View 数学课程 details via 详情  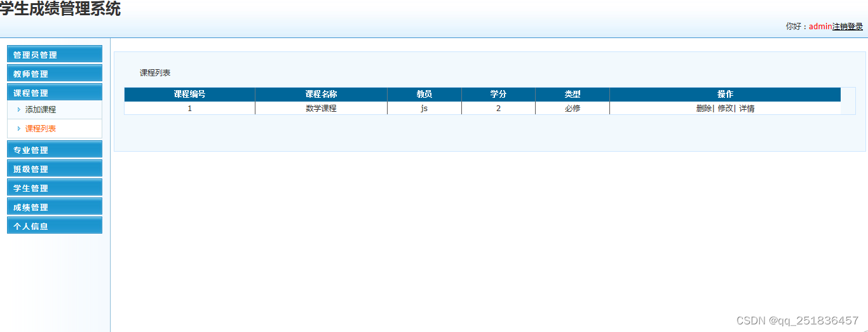[747, 109]
